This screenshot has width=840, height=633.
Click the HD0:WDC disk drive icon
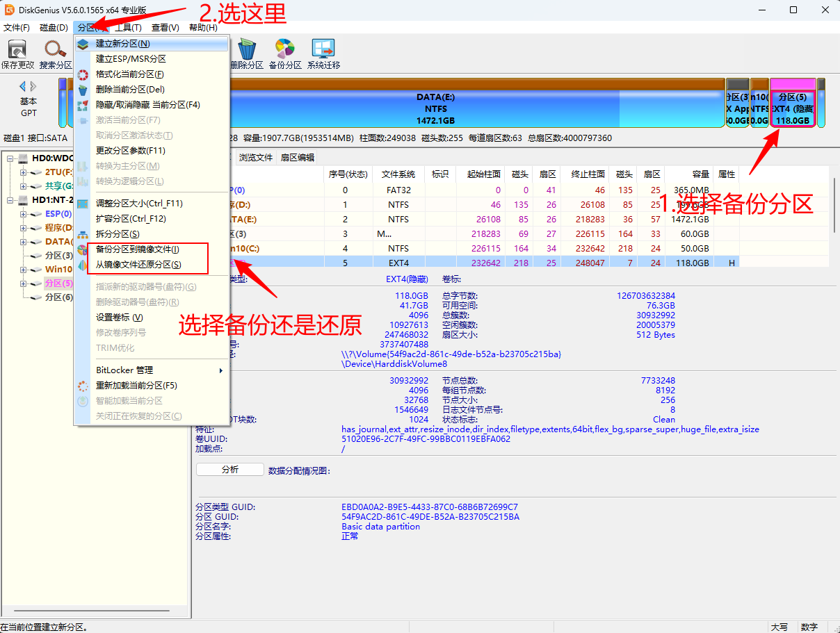click(24, 158)
